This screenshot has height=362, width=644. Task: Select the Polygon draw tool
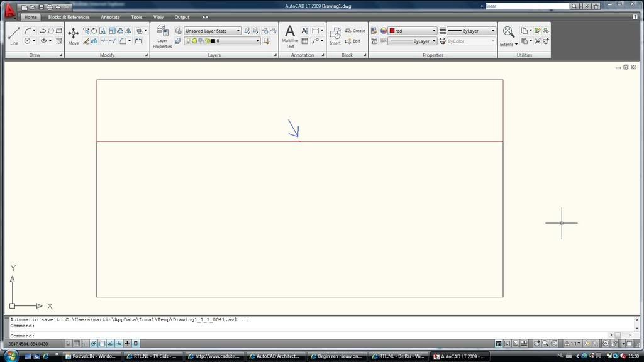pyautogui.click(x=51, y=31)
